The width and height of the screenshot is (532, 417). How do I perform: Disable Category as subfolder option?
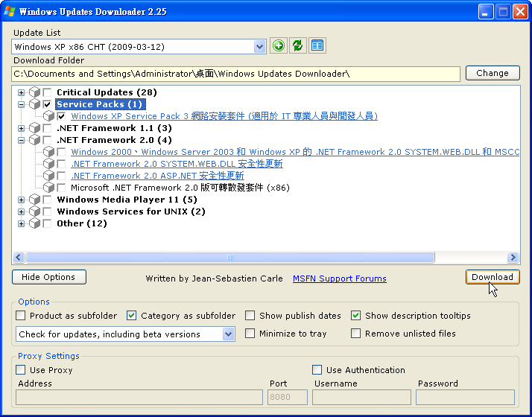[132, 316]
